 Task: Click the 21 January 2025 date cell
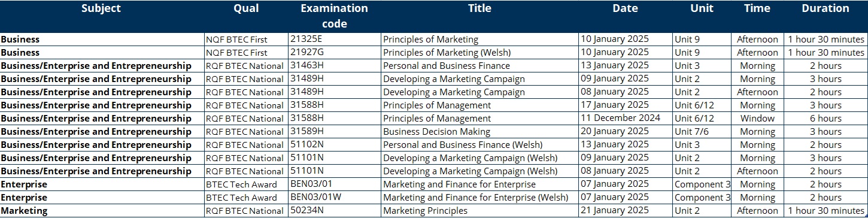[626, 210]
